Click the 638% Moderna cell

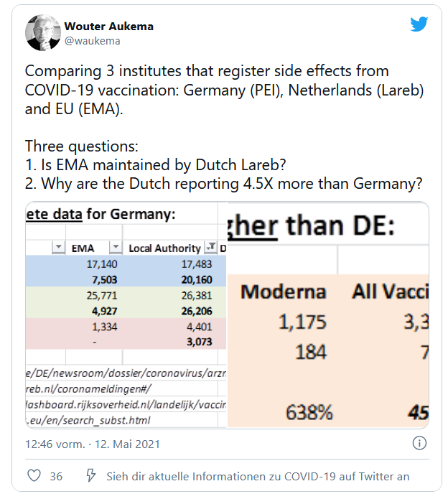click(309, 412)
